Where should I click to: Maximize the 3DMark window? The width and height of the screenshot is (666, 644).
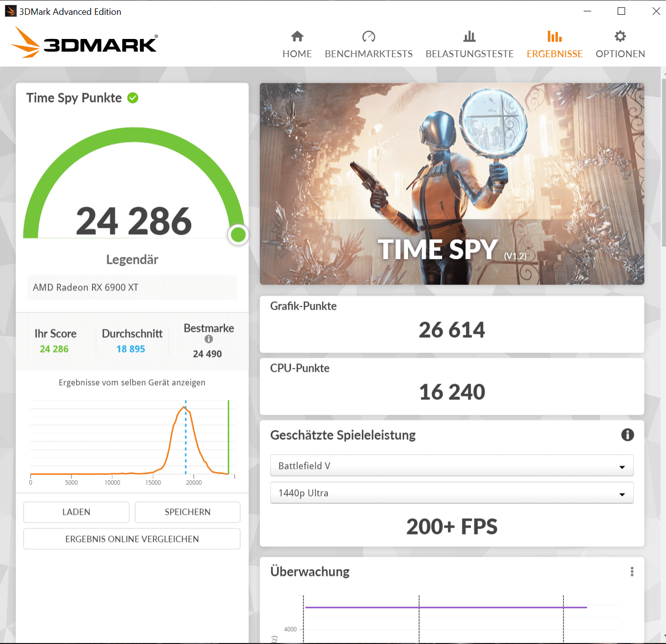621,11
